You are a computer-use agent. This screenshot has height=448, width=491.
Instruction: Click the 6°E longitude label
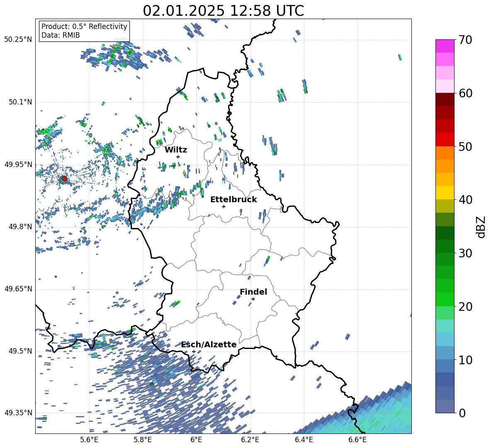point(196,440)
